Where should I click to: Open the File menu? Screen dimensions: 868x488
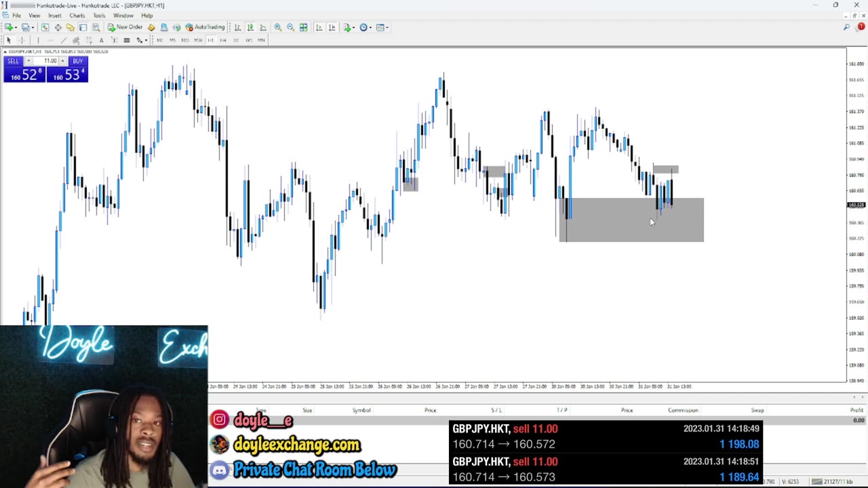click(16, 16)
